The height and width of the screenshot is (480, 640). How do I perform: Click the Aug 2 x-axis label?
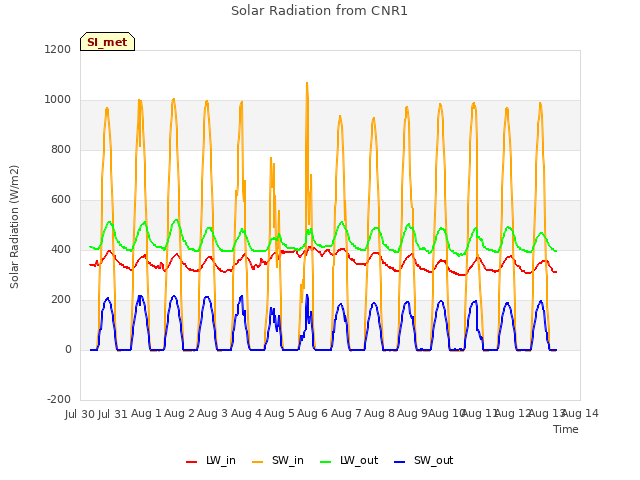click(180, 413)
